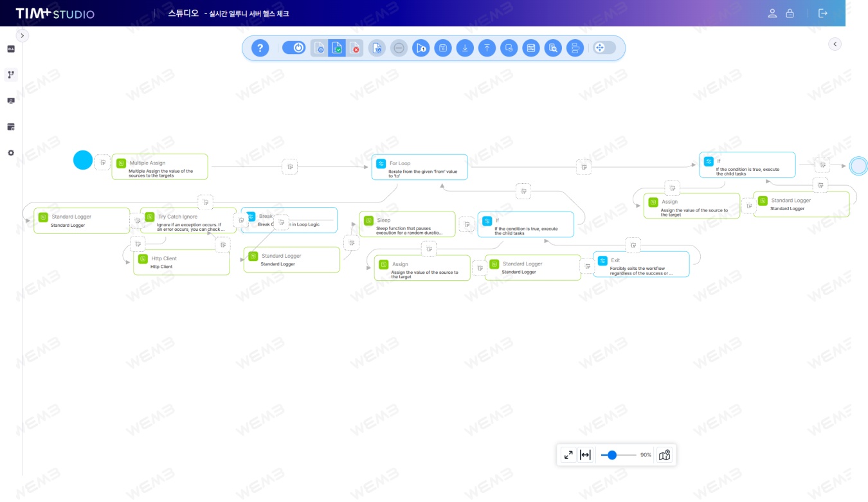Select the Multiple Assign node
Screen dimensions: 868x502
(x=160, y=166)
